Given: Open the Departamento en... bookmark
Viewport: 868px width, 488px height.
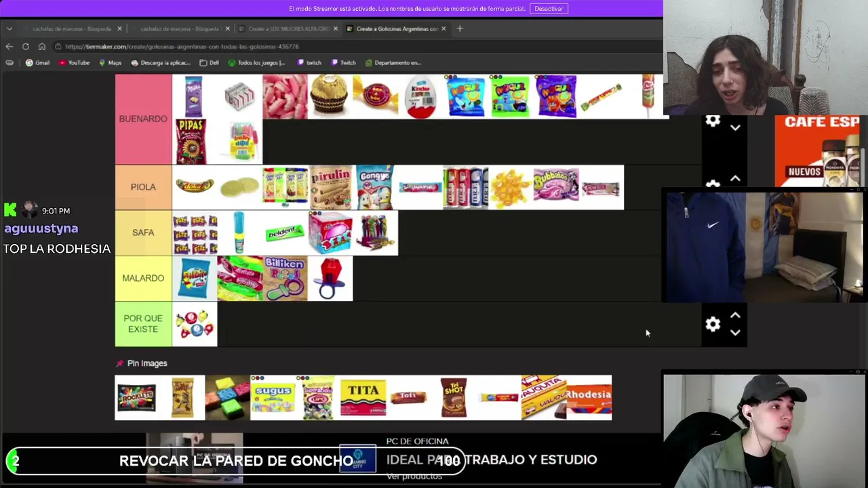Looking at the screenshot, I should (x=393, y=62).
